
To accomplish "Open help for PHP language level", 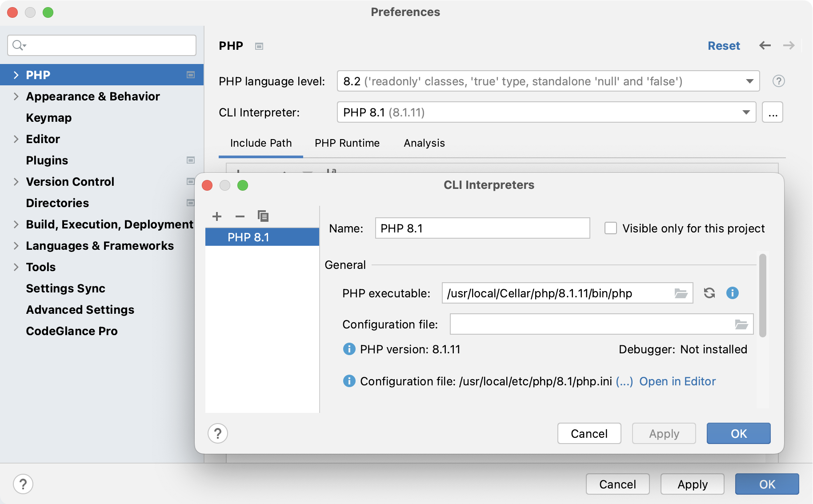I will click(x=778, y=81).
